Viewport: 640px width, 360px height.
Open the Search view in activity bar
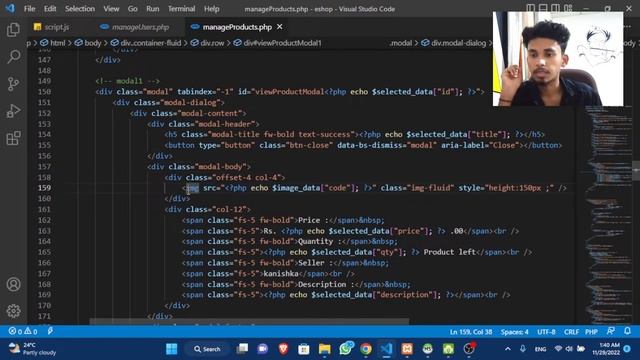13,57
